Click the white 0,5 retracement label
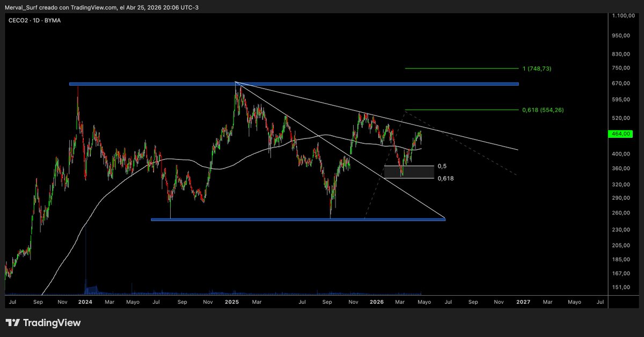 coord(442,166)
